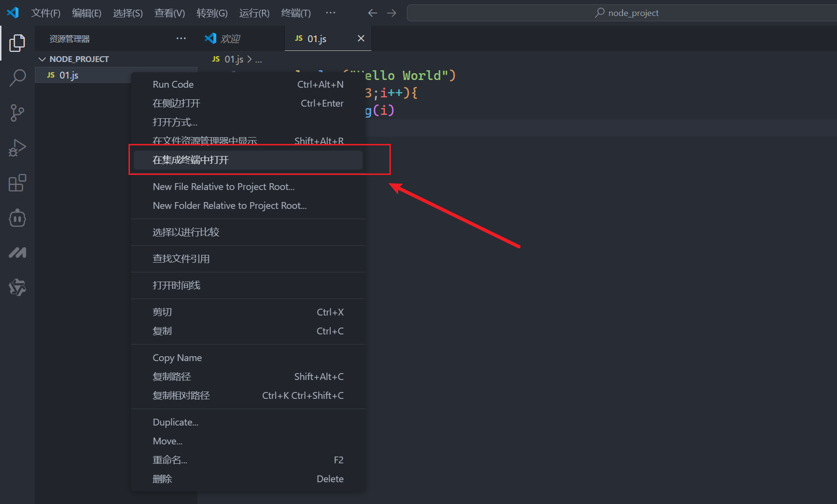
Task: Choose New Folder Relative to Project Root
Action: 248,205
